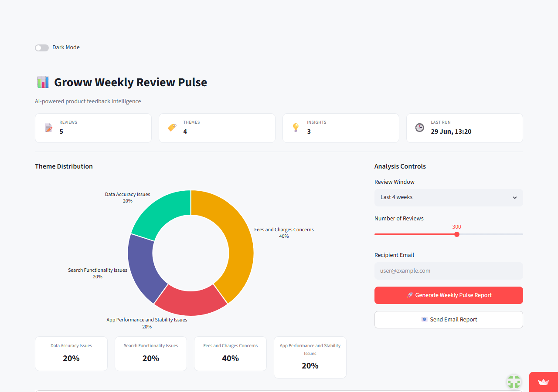Click the Data Accuracy Issues chart label
The height and width of the screenshot is (392, 558).
127,198
